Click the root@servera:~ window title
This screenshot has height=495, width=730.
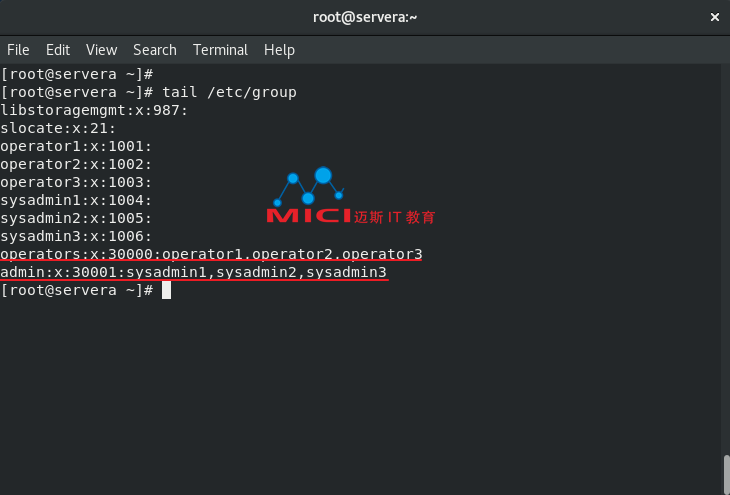pos(365,17)
